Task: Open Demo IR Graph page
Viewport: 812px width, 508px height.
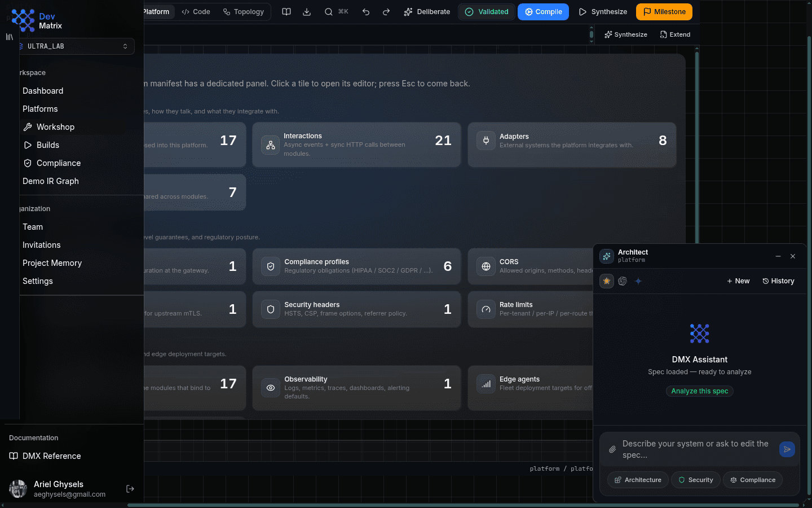Action: click(x=51, y=181)
